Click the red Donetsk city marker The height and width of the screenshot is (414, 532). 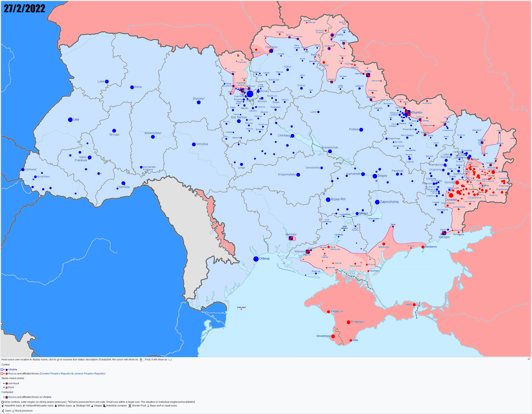point(451,195)
